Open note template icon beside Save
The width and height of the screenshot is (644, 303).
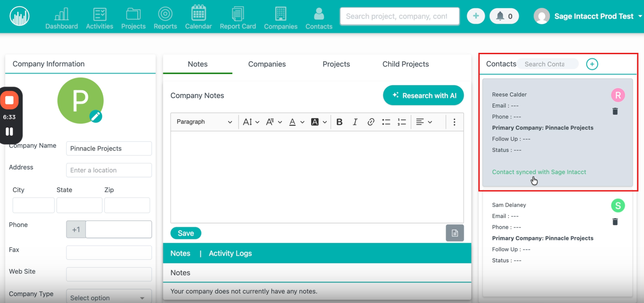click(x=455, y=233)
